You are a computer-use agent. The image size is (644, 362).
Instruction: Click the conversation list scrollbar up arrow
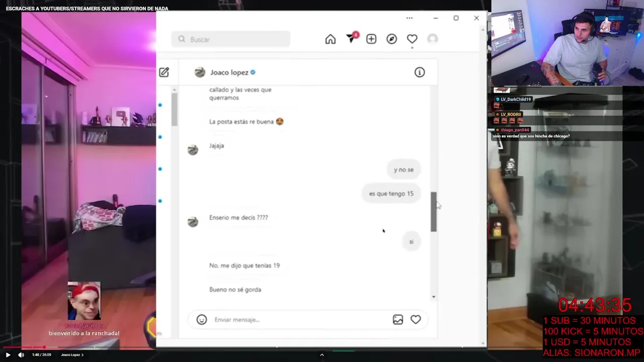[x=175, y=90]
